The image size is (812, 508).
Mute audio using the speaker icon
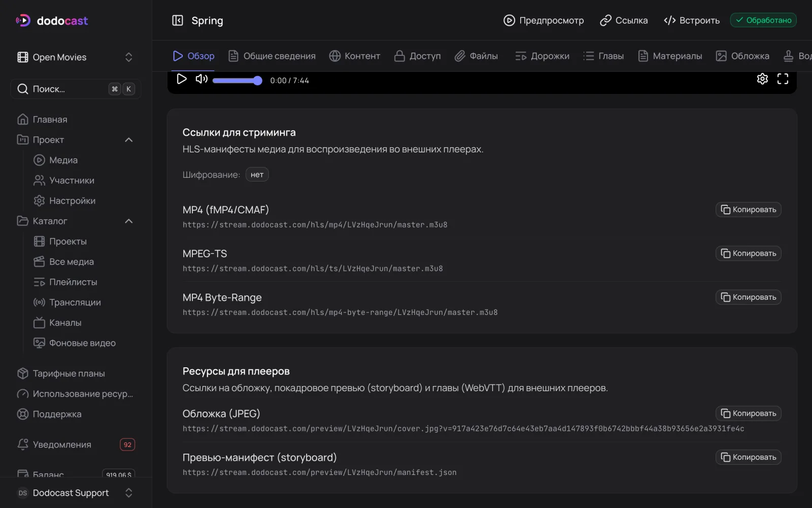[x=201, y=79]
